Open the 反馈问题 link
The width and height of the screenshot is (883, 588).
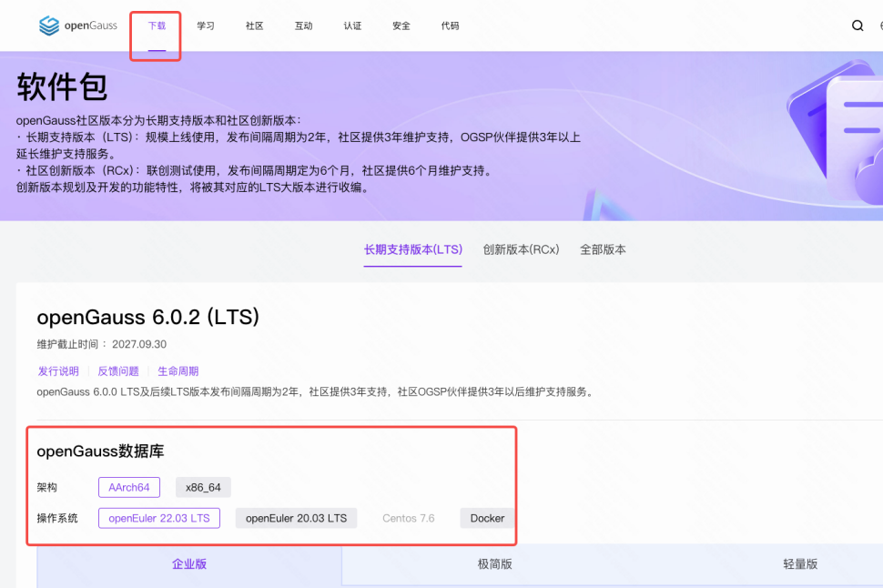point(118,371)
